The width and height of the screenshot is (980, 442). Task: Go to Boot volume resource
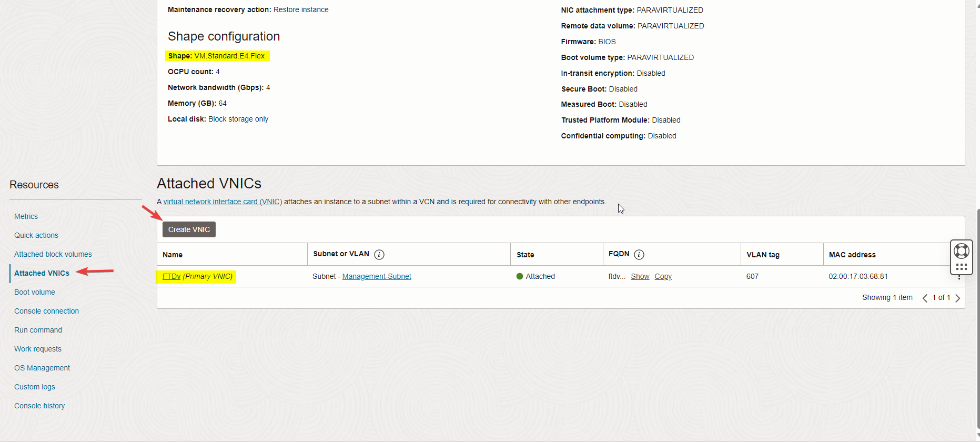tap(34, 292)
